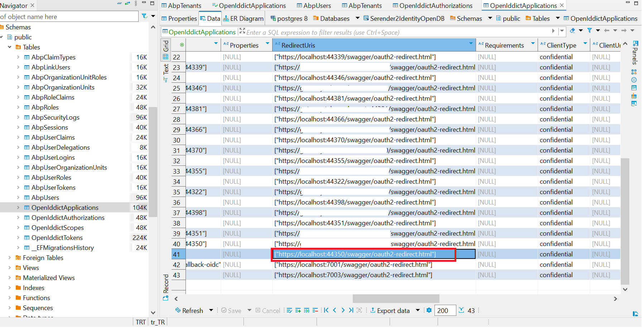Viewport: 644px width, 328px height.
Task: Click the maximize filter field icon
Action: tap(242, 31)
